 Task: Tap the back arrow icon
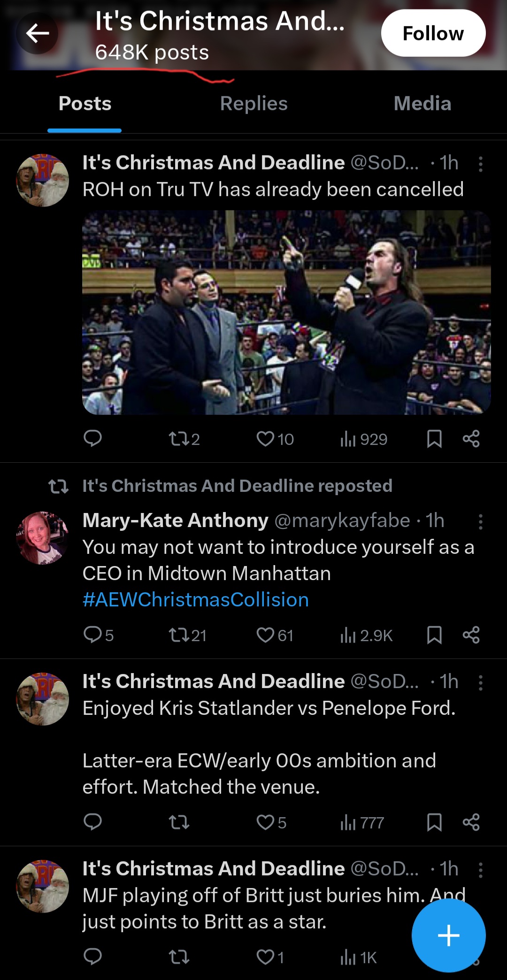pos(38,33)
